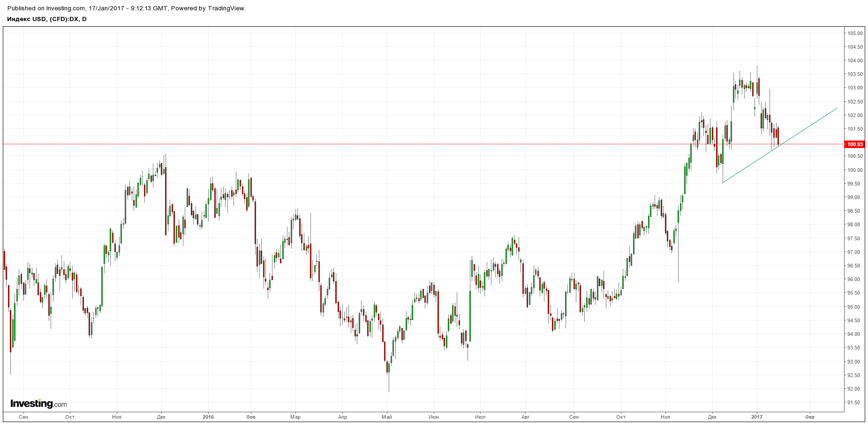Click the 94.00 price axis label
Viewport: 868px width, 423px height.
click(x=853, y=334)
